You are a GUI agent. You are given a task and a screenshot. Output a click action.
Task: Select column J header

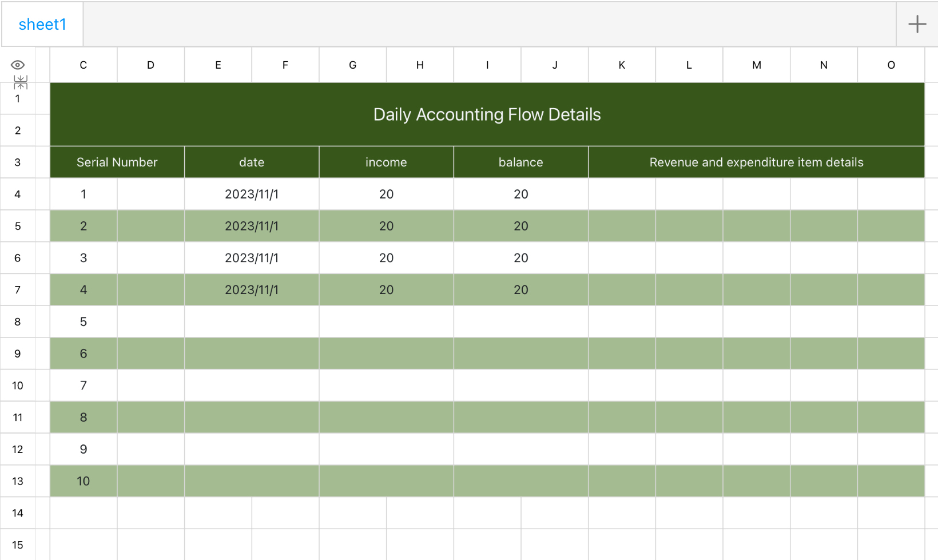click(555, 65)
